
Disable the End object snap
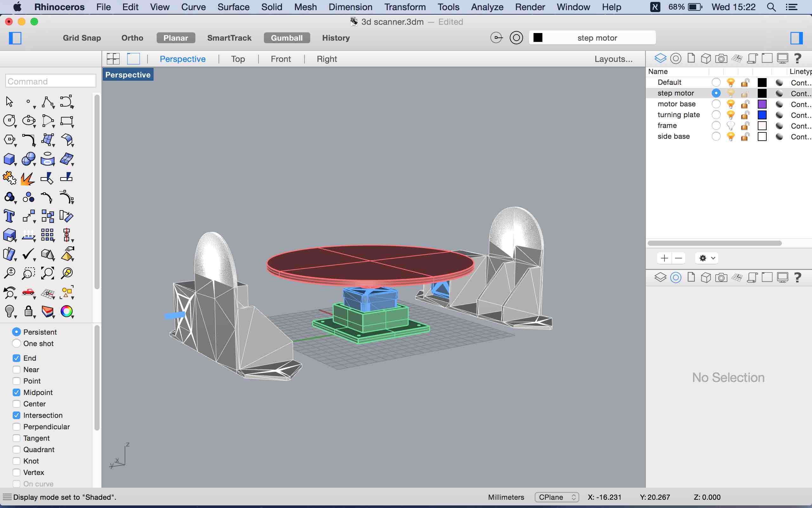coord(16,358)
